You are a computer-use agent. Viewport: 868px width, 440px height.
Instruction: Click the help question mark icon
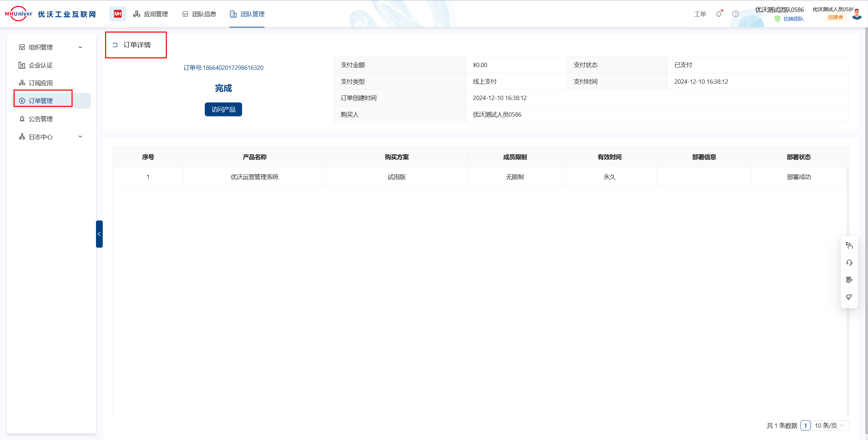735,14
